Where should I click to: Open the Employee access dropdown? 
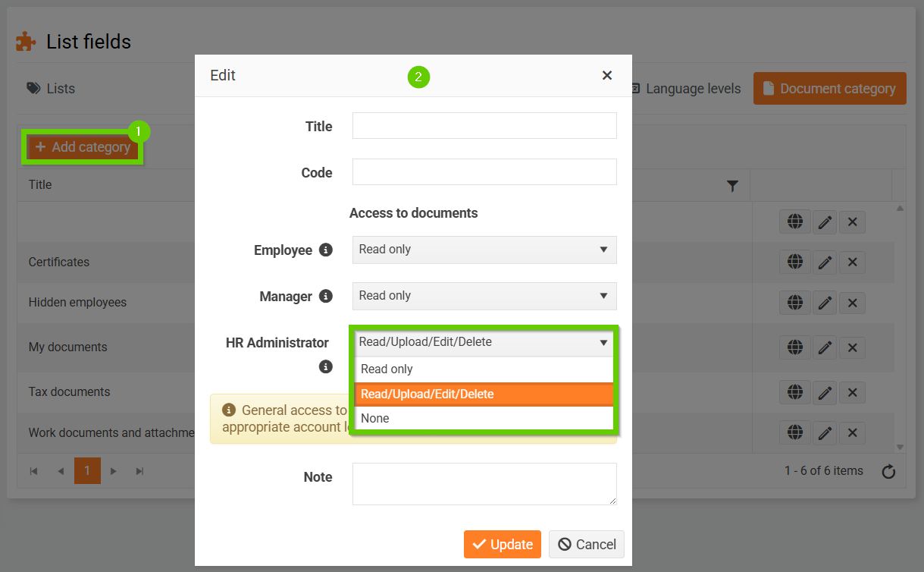[484, 250]
